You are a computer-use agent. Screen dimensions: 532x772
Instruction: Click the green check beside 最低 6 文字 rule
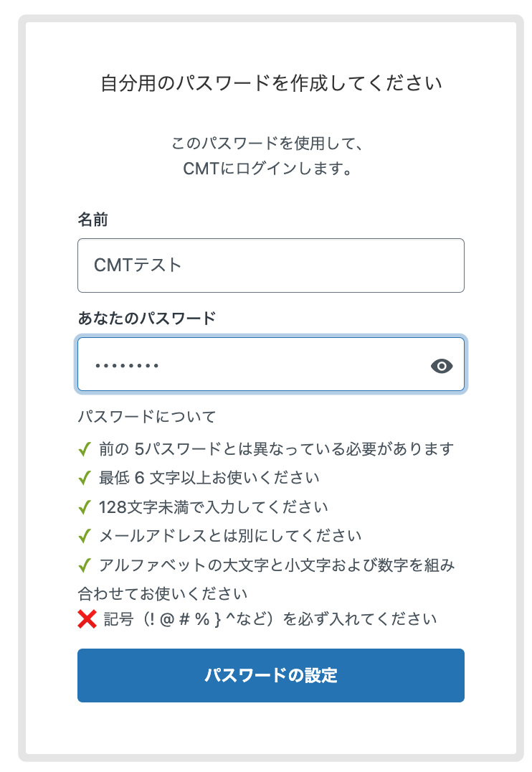85,478
